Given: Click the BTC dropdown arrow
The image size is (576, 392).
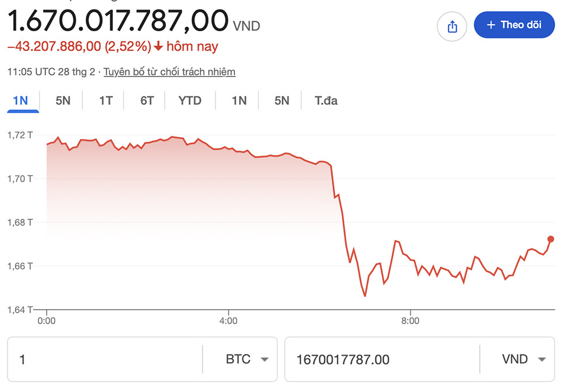Looking at the screenshot, I should (265, 359).
